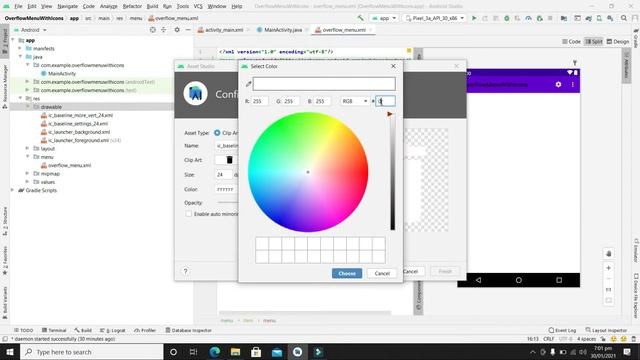Click the locate target icon in Project panel

153,30
